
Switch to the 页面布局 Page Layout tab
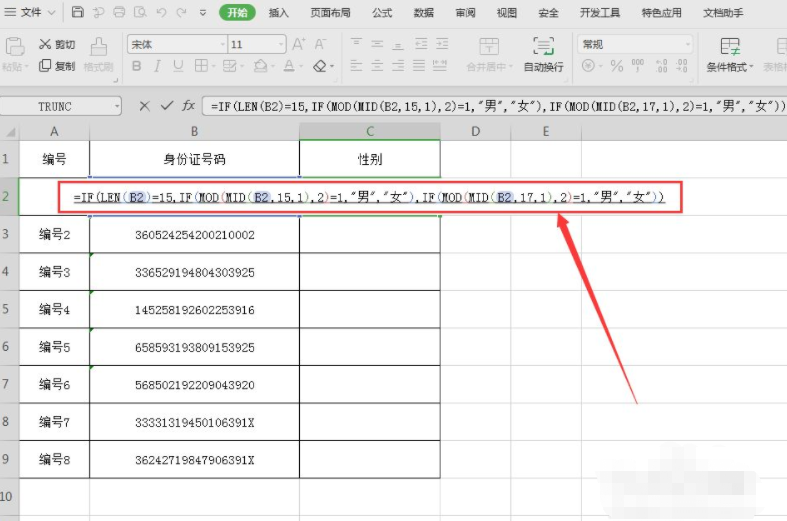pos(330,13)
